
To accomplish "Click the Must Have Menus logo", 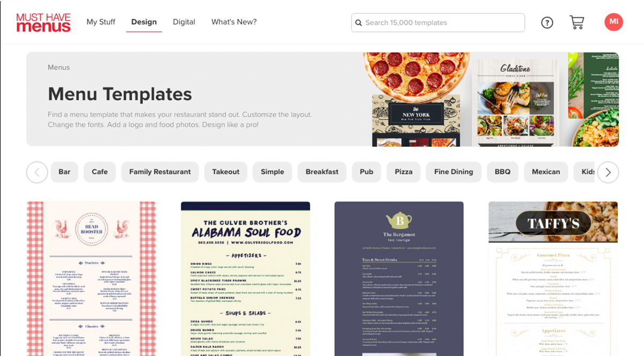I will (43, 23).
